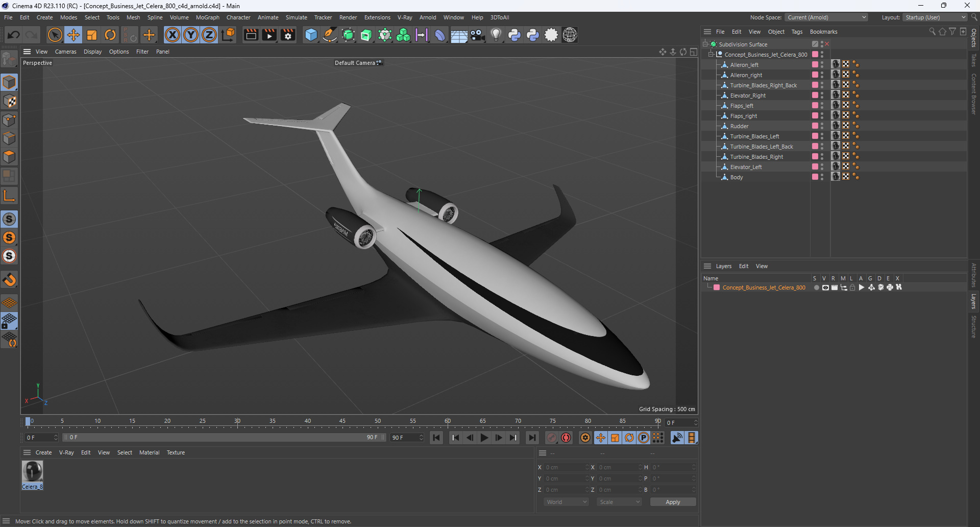This screenshot has width=980, height=527.
Task: Open the World coordinate dropdown
Action: (566, 502)
